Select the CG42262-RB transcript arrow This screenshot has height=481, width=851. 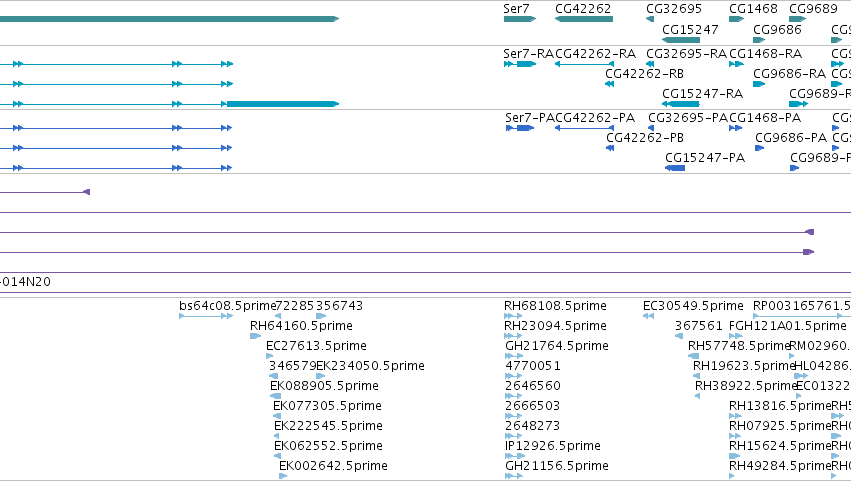click(x=609, y=84)
